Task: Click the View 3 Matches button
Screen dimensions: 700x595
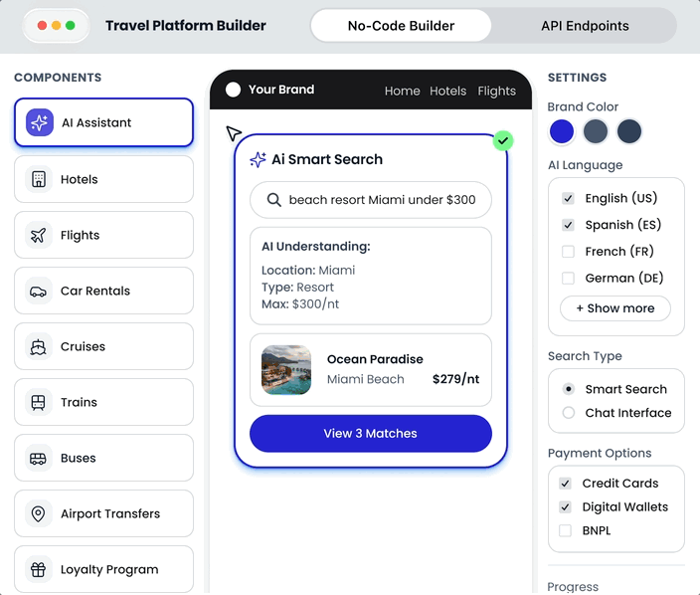Action: coord(370,434)
